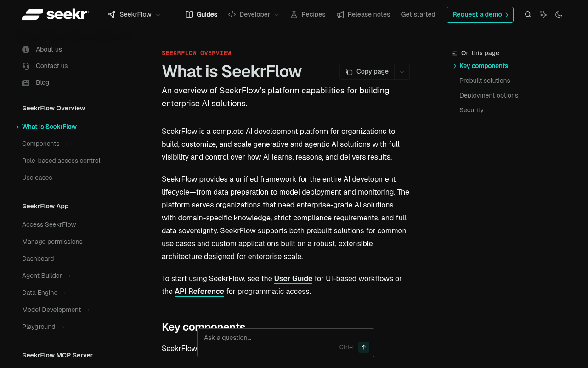Click the Recipes flask icon
Image resolution: width=588 pixels, height=368 pixels.
pos(294,15)
